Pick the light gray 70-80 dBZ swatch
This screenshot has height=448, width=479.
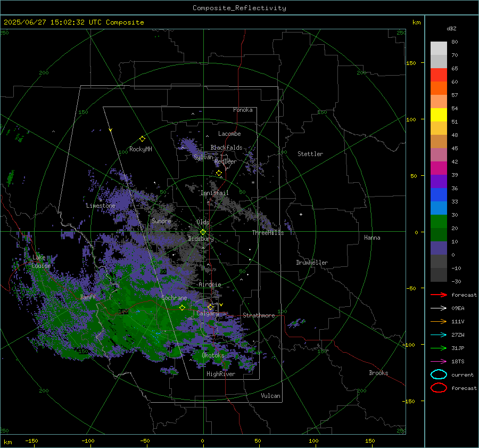439,48
